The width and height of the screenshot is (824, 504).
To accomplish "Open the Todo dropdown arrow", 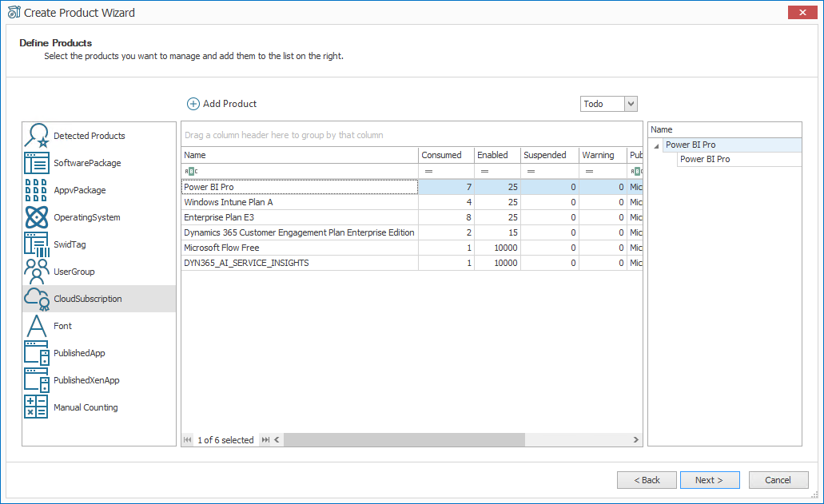I will (x=631, y=104).
